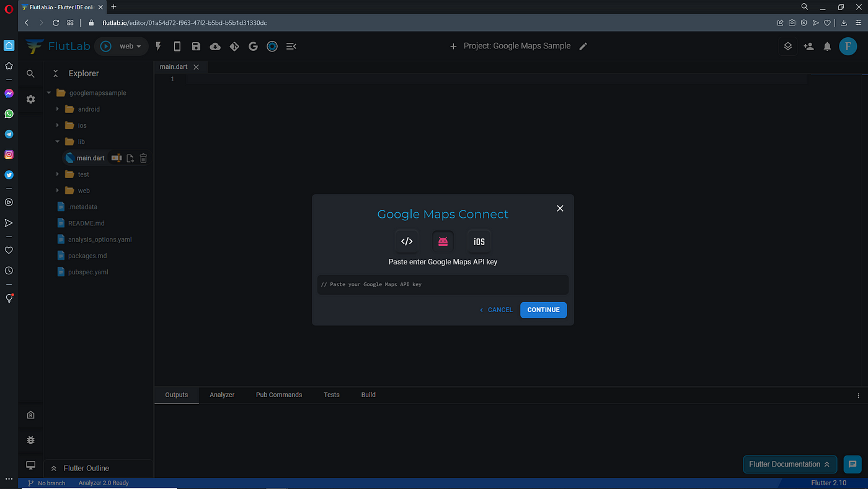The height and width of the screenshot is (489, 868).
Task: Open the F user avatar menu
Action: click(848, 46)
